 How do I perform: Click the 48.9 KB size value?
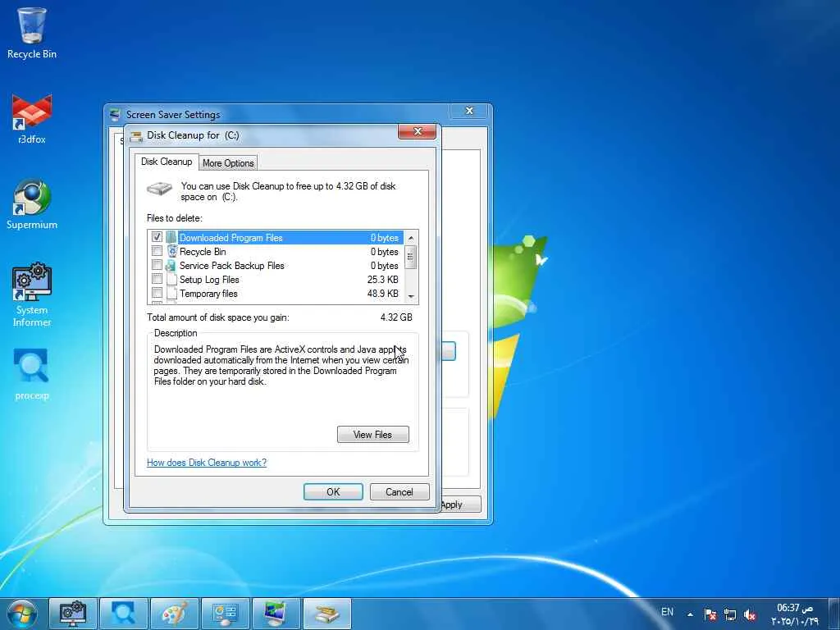pos(383,293)
